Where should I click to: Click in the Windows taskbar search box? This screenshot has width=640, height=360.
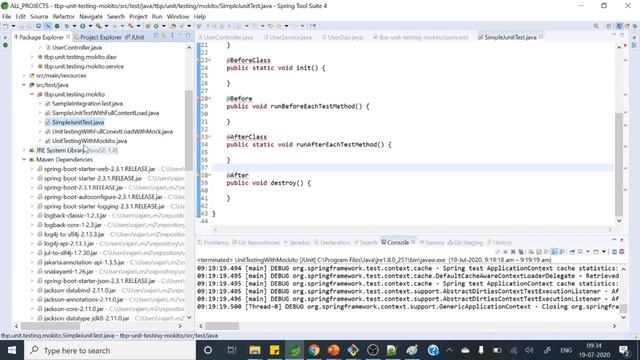point(110,350)
